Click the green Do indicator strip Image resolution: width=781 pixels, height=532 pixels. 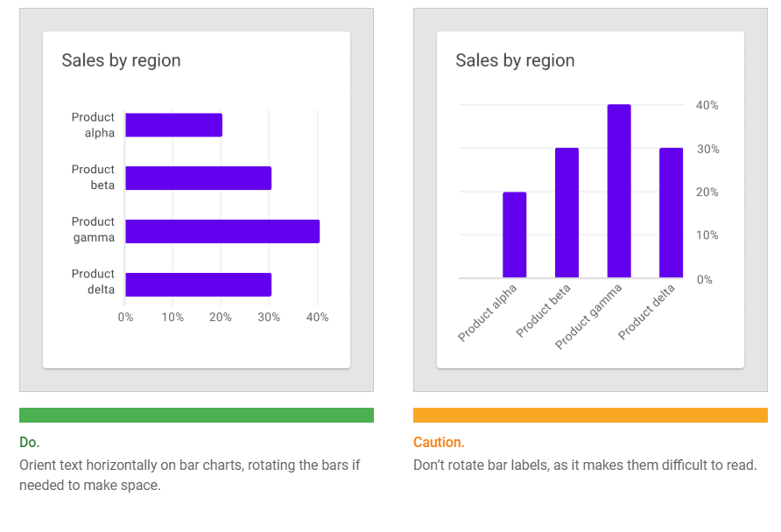[196, 415]
